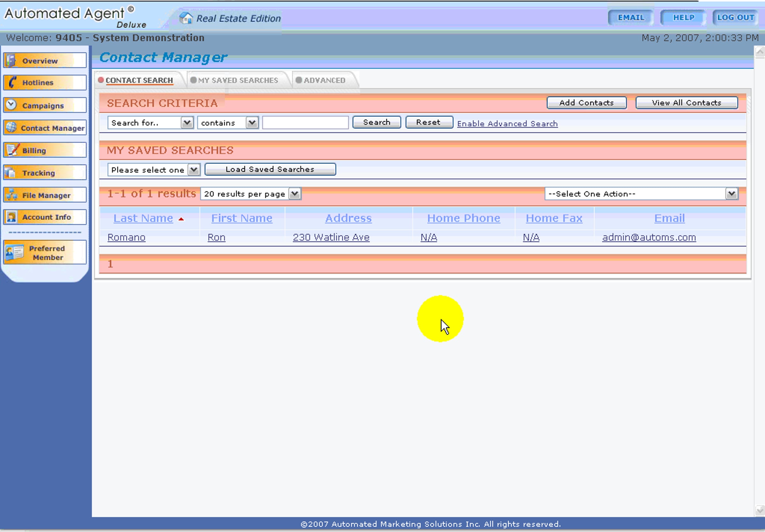Open Hotlines via its phone icon
The width and height of the screenshot is (765, 532).
pos(12,82)
